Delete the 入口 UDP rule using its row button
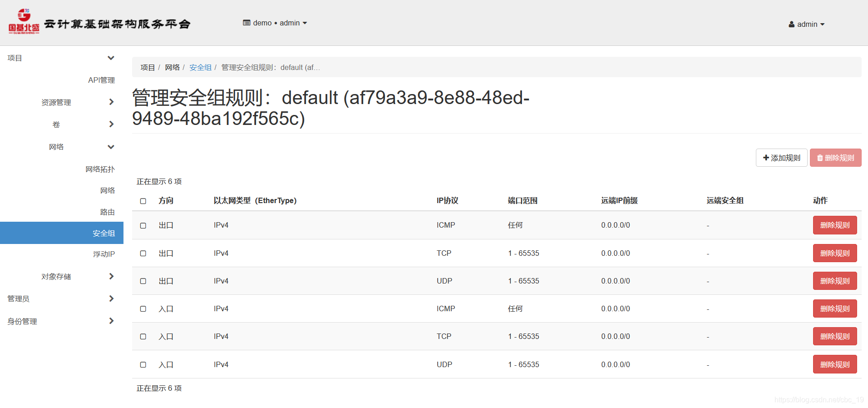Screen dimensions: 868x408 [834, 364]
